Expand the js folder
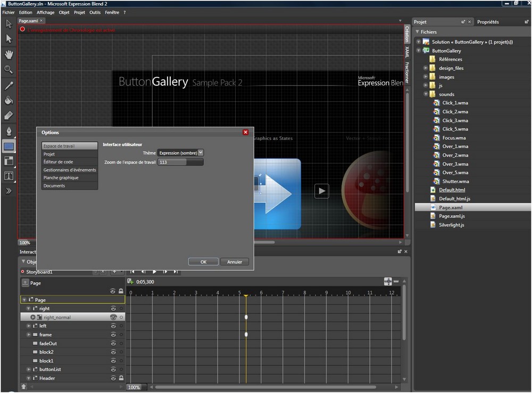This screenshot has width=532, height=393. pos(426,85)
